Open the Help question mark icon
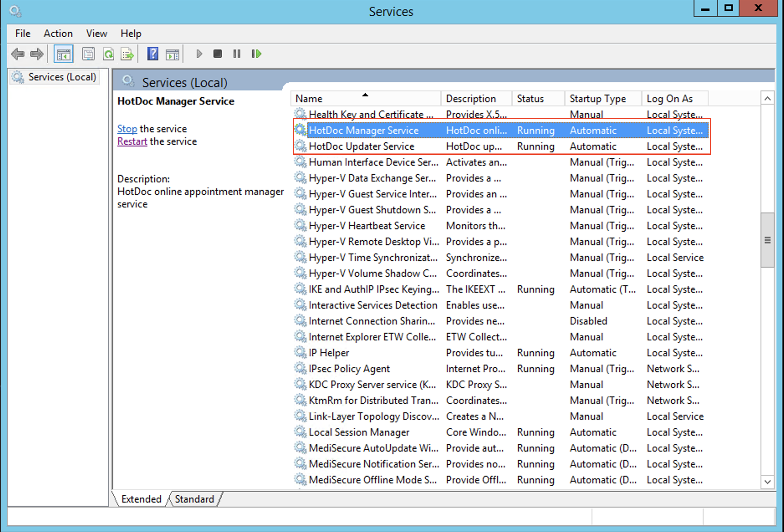Image resolution: width=784 pixels, height=532 pixels. 153,54
